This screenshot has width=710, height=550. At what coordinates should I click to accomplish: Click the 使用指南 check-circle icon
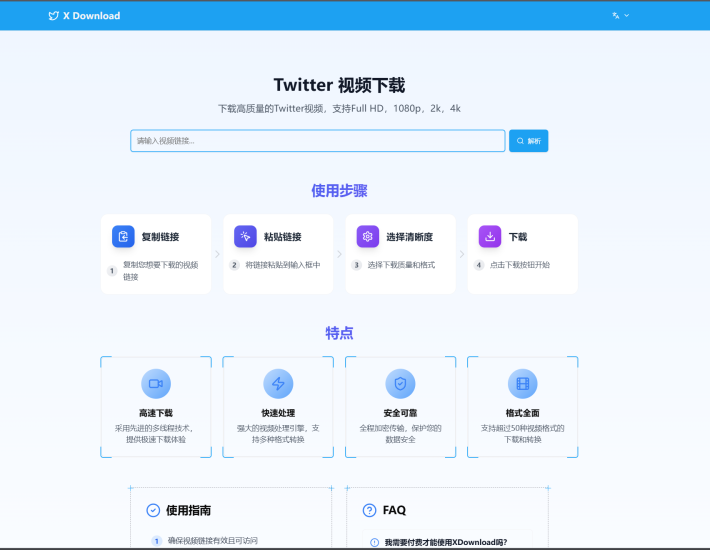click(x=153, y=510)
